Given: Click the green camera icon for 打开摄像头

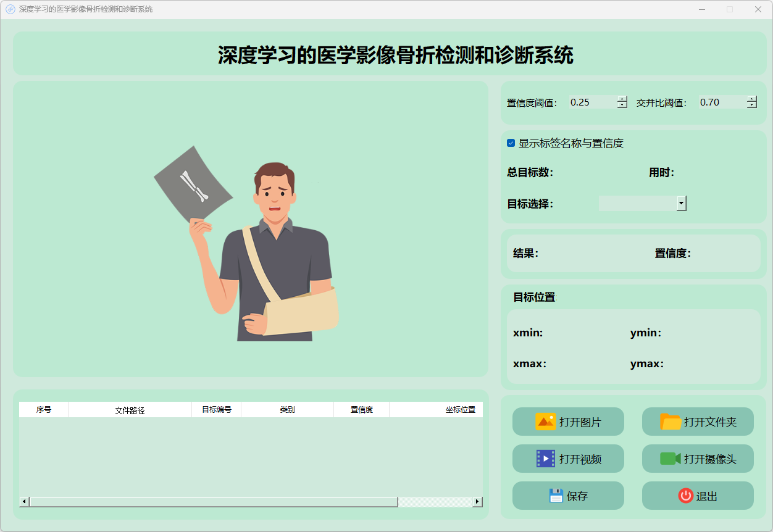Looking at the screenshot, I should pyautogui.click(x=670, y=459).
